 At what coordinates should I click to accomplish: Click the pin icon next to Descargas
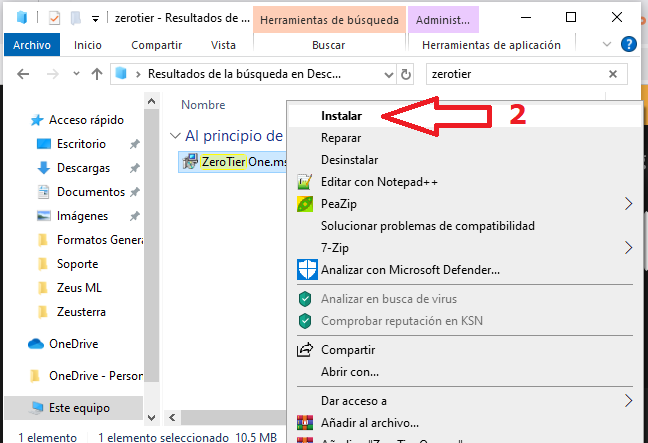pos(134,168)
